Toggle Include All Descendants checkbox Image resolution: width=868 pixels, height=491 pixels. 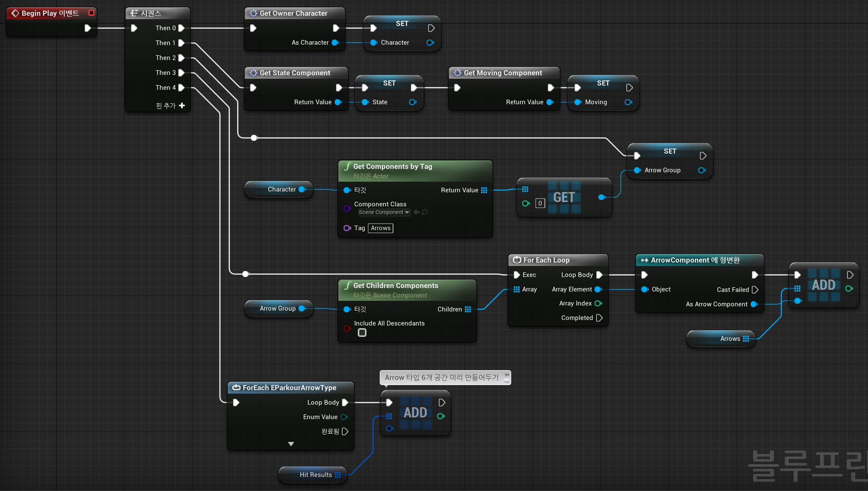pyautogui.click(x=362, y=333)
